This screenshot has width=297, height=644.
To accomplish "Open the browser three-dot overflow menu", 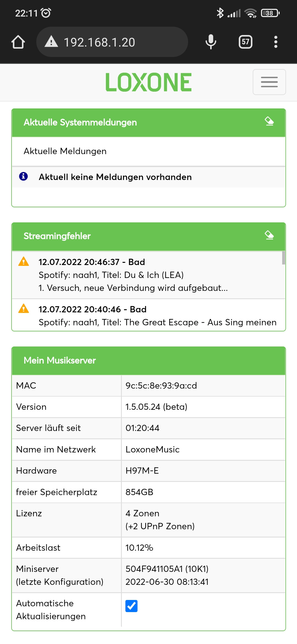I will tap(276, 42).
